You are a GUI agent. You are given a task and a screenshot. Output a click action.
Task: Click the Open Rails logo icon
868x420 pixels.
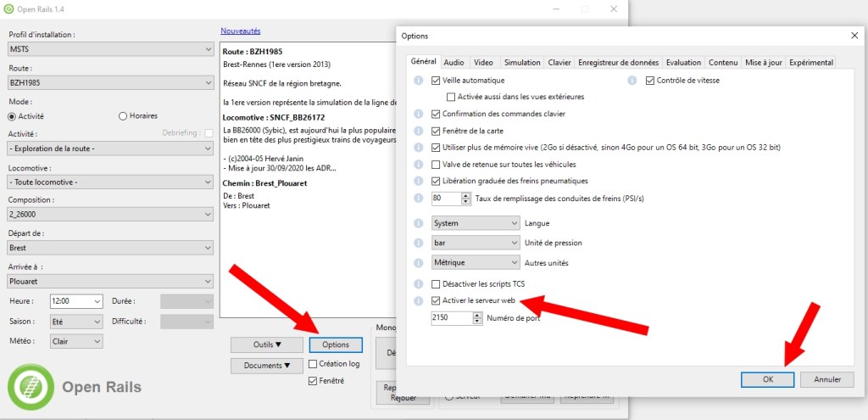[x=30, y=387]
